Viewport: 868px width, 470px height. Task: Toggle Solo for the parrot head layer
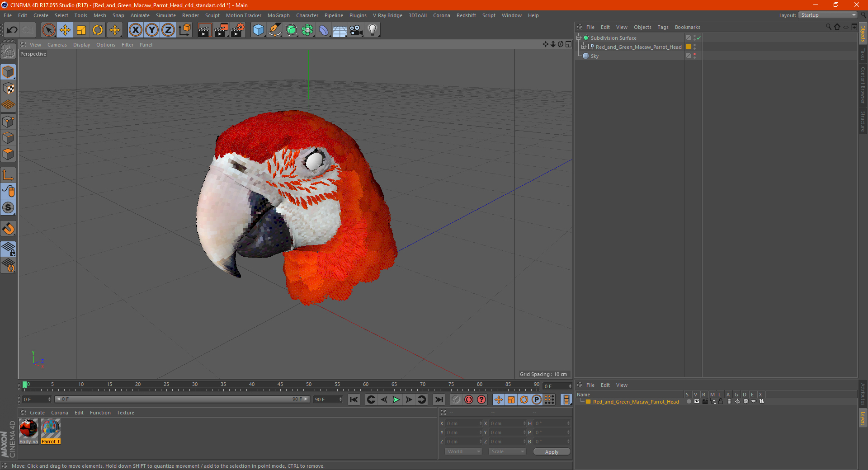pos(689,401)
